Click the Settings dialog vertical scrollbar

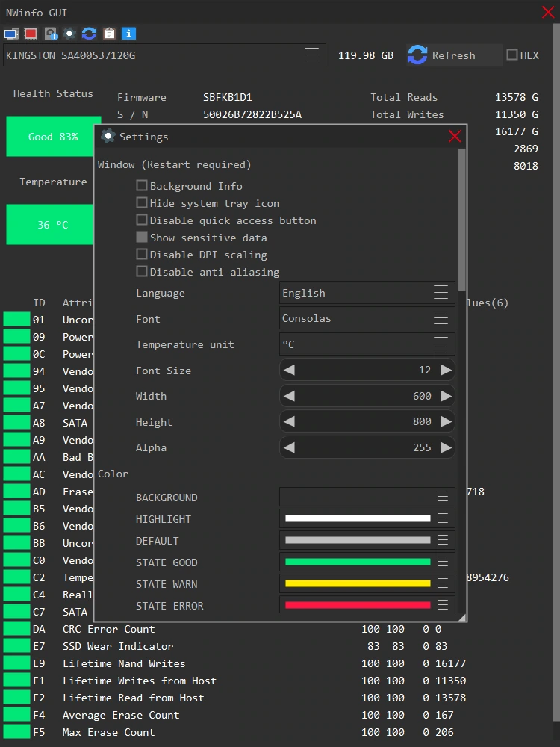point(461,220)
